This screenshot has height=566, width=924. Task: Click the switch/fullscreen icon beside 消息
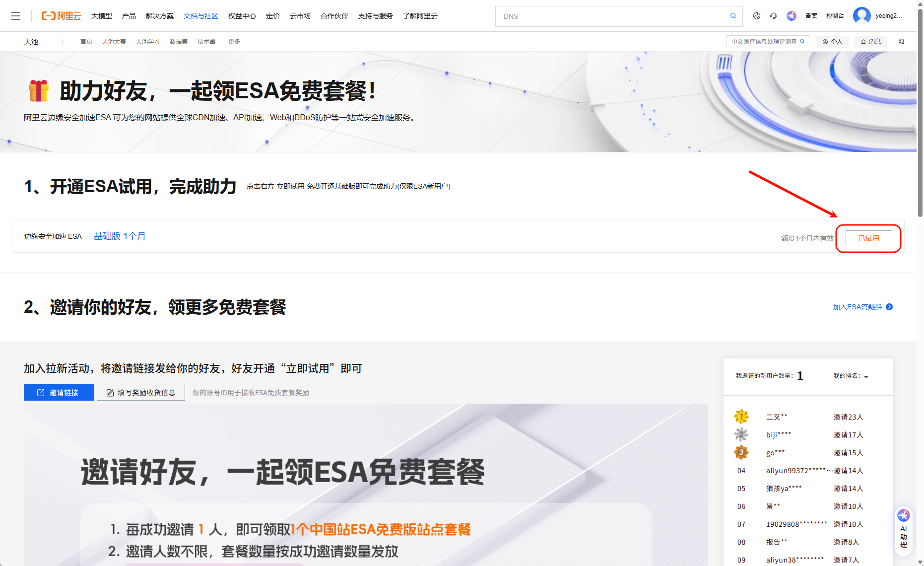902,42
